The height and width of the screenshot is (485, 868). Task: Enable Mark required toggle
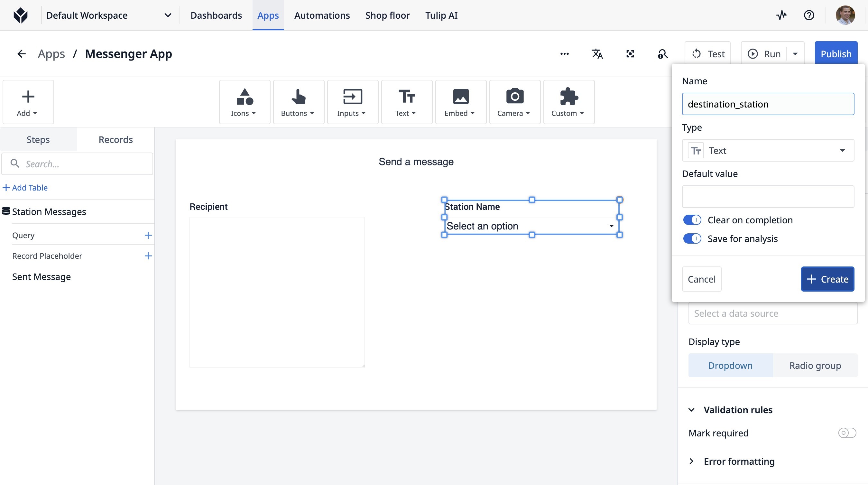pyautogui.click(x=847, y=433)
